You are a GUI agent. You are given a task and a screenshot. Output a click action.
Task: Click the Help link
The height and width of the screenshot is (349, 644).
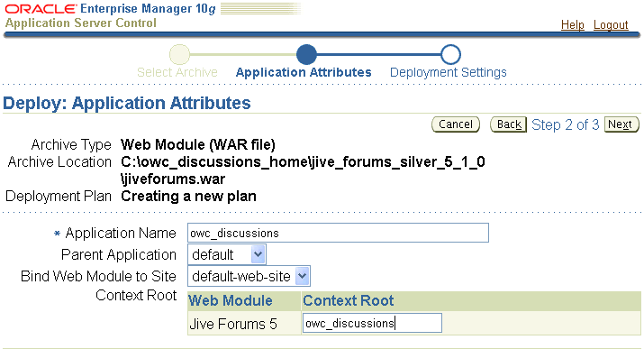pyautogui.click(x=572, y=24)
